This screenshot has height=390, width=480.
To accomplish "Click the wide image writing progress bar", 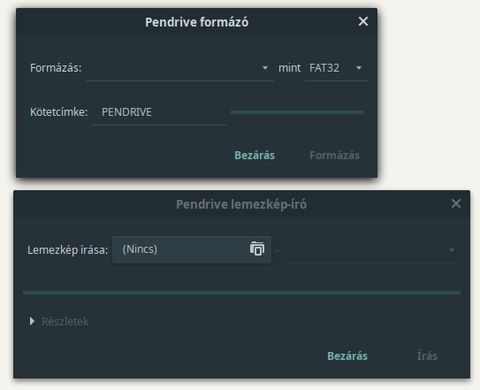I will pyautogui.click(x=242, y=293).
